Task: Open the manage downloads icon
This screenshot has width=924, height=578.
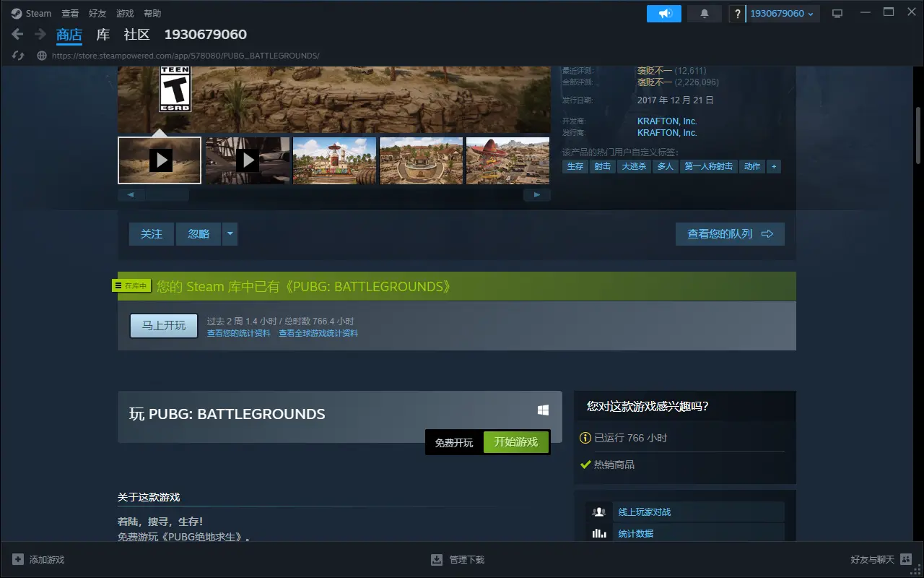Action: click(x=437, y=560)
